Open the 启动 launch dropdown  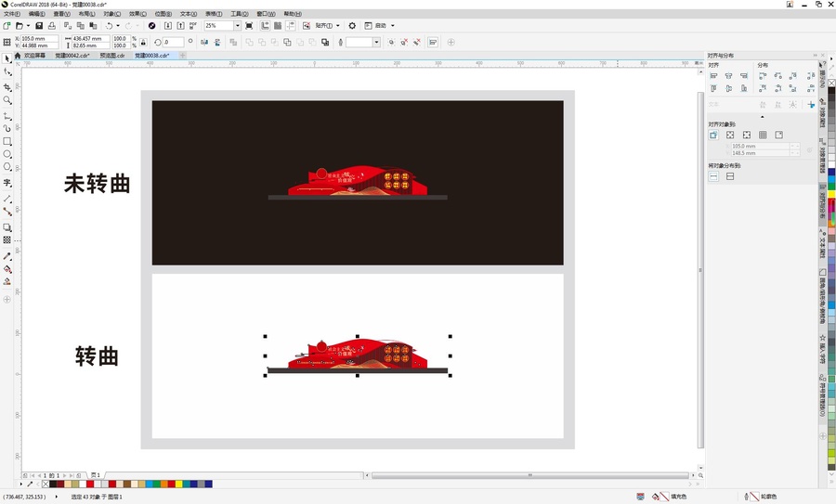(393, 26)
